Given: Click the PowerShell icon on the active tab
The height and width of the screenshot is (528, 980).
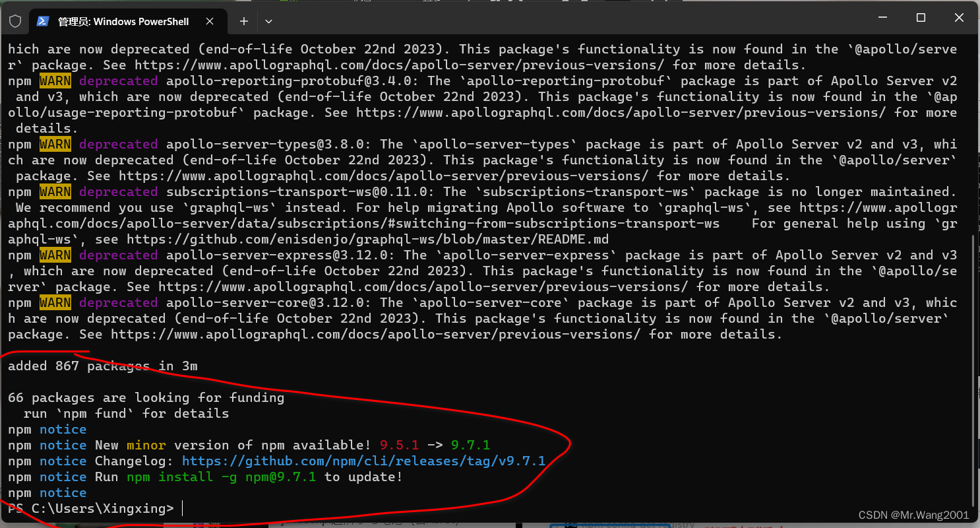Looking at the screenshot, I should click(x=42, y=20).
